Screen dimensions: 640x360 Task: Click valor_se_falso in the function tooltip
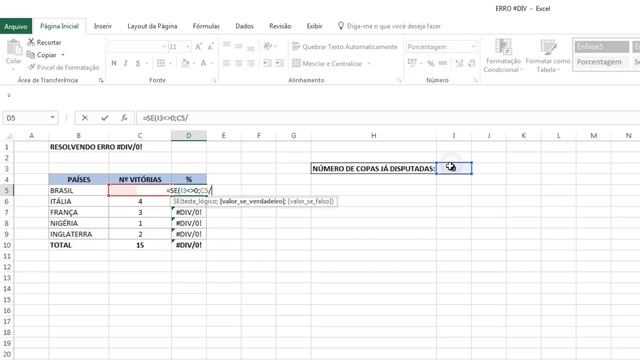[x=310, y=201]
